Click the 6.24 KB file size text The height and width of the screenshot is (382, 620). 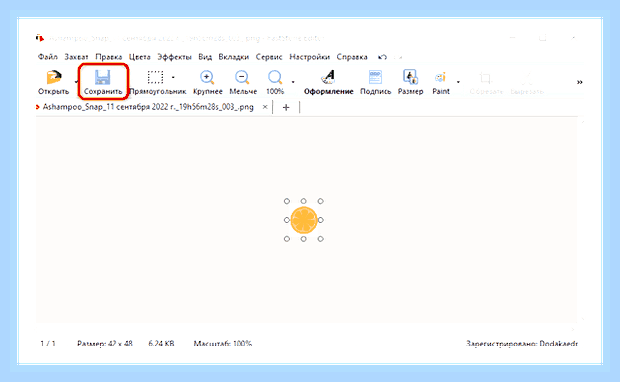point(161,343)
